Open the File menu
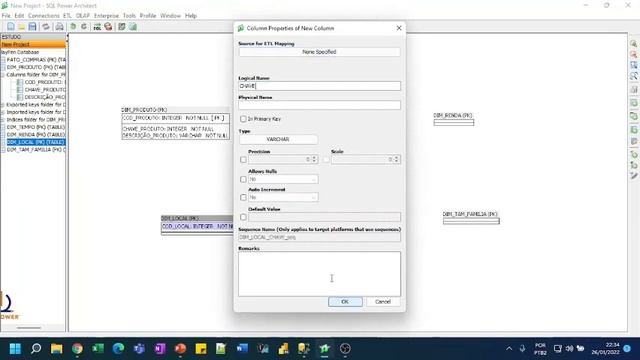 [6, 16]
